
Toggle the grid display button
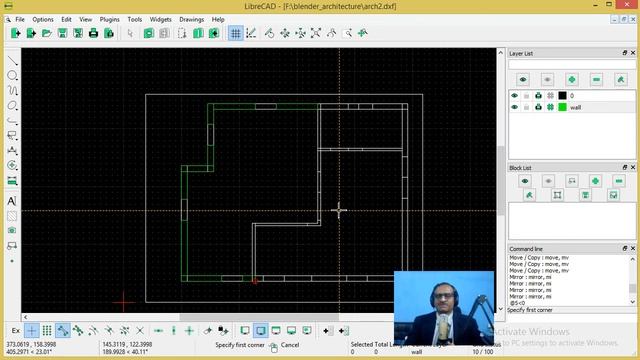tap(236, 33)
